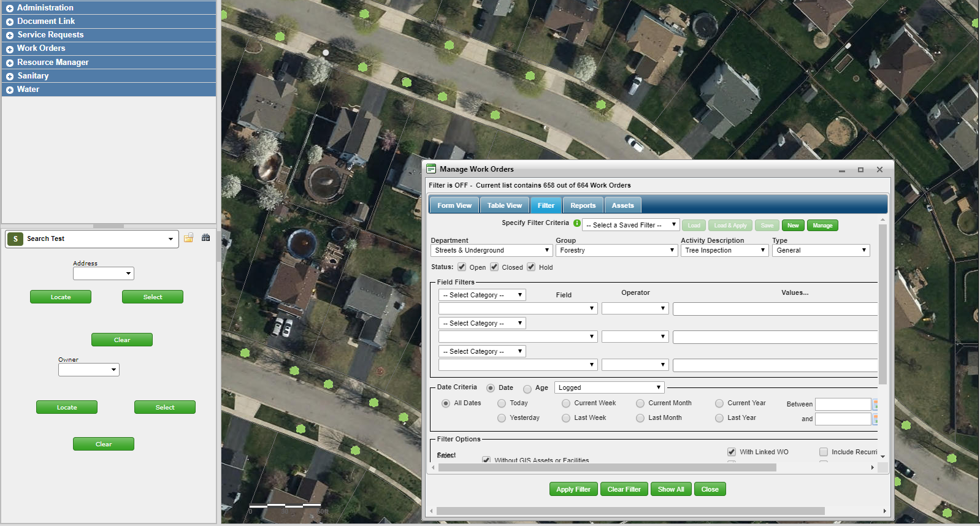Viewport: 980px width, 526px height.
Task: Click the filter panel horizontal scrollbar
Action: (607, 468)
